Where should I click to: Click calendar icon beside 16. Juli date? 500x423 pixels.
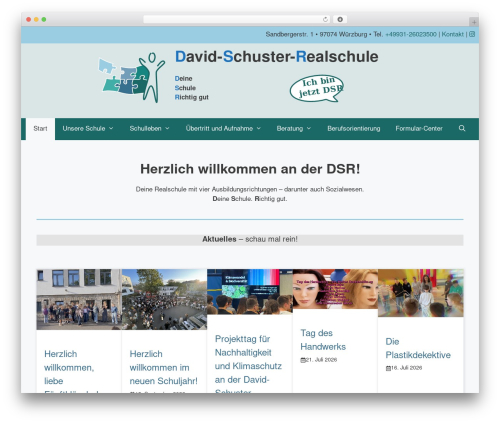pos(388,368)
